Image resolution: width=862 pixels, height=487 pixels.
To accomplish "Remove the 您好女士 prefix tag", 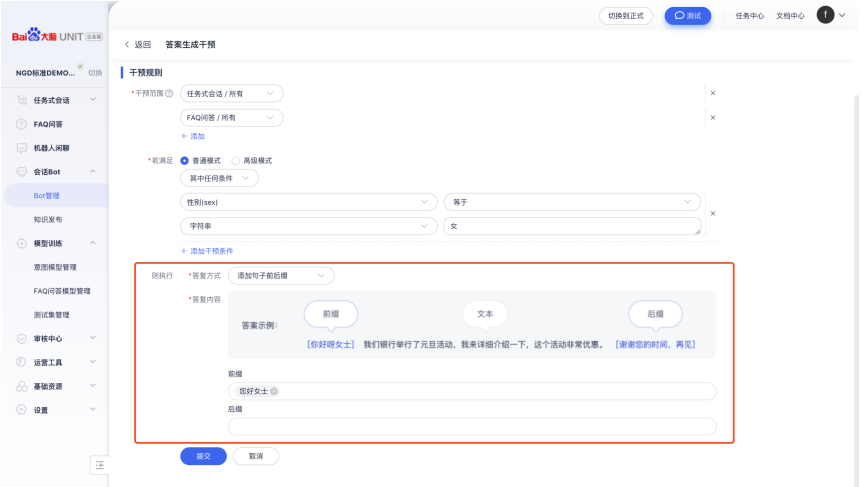I will (x=274, y=391).
